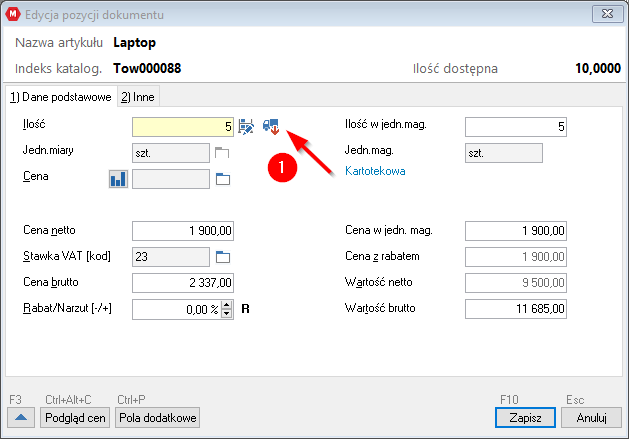Click the folder icon next to Jedn.miary
This screenshot has height=439, width=629.
point(222,153)
